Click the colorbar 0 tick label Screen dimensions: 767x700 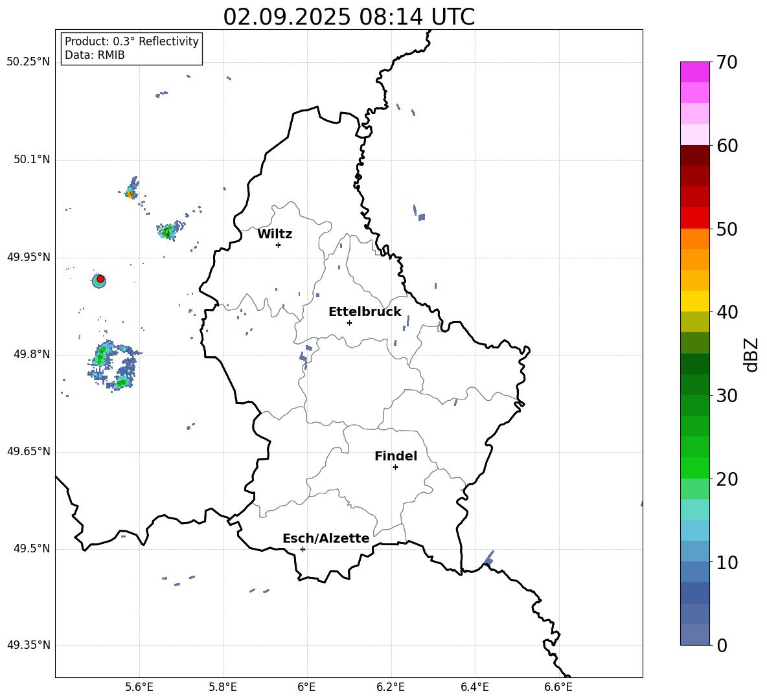click(x=722, y=645)
